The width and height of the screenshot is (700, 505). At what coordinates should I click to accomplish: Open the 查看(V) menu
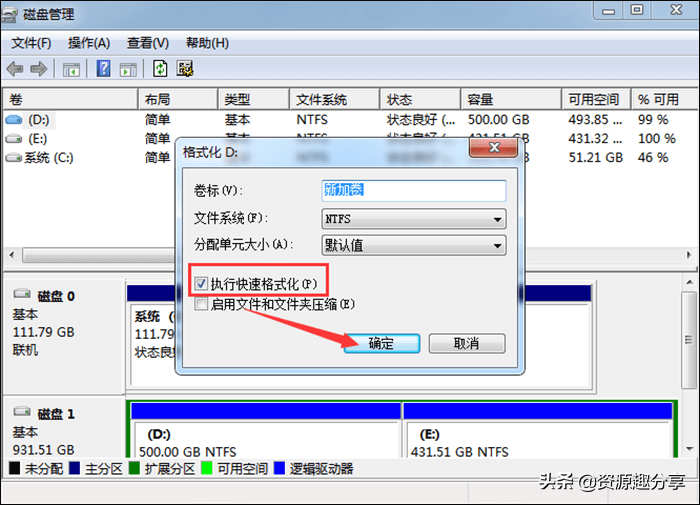click(x=148, y=43)
